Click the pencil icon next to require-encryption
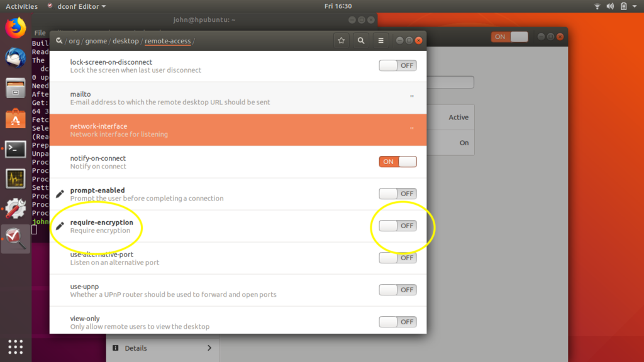The width and height of the screenshot is (644, 362). [x=60, y=226]
